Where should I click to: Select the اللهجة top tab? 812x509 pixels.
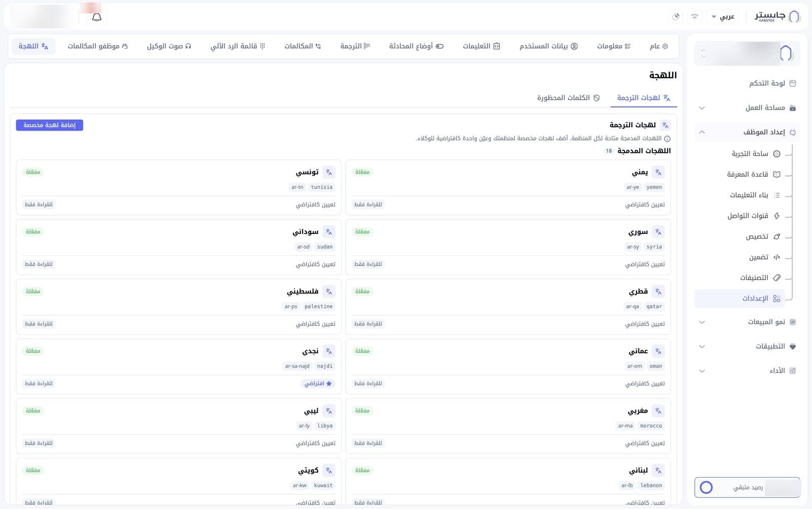pos(33,46)
